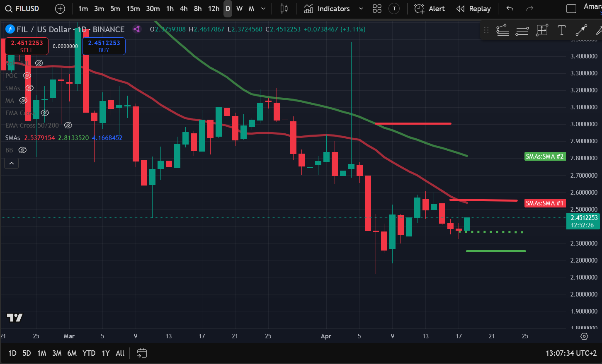Image resolution: width=602 pixels, height=364 pixels.
Task: Select the daily D timeframe
Action: tap(228, 9)
